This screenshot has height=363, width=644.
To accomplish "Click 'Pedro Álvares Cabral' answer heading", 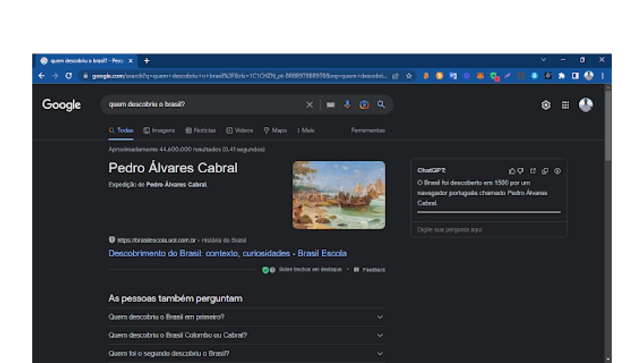I will [173, 168].
